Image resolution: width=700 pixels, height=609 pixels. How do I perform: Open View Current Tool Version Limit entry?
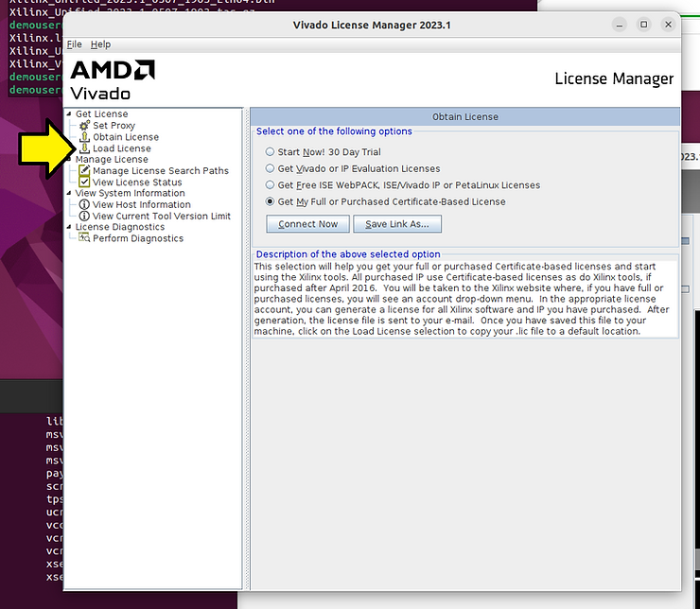coord(161,216)
